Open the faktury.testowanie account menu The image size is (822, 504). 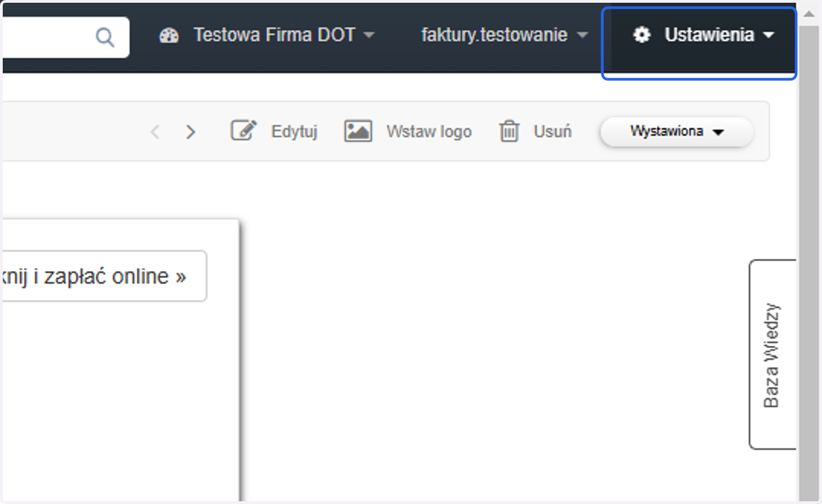click(x=504, y=35)
